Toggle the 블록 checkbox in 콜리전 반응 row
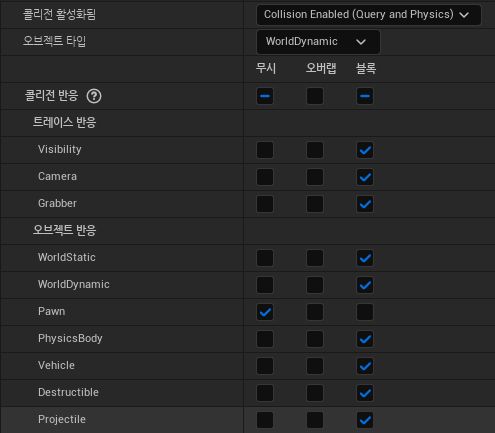 (x=365, y=96)
